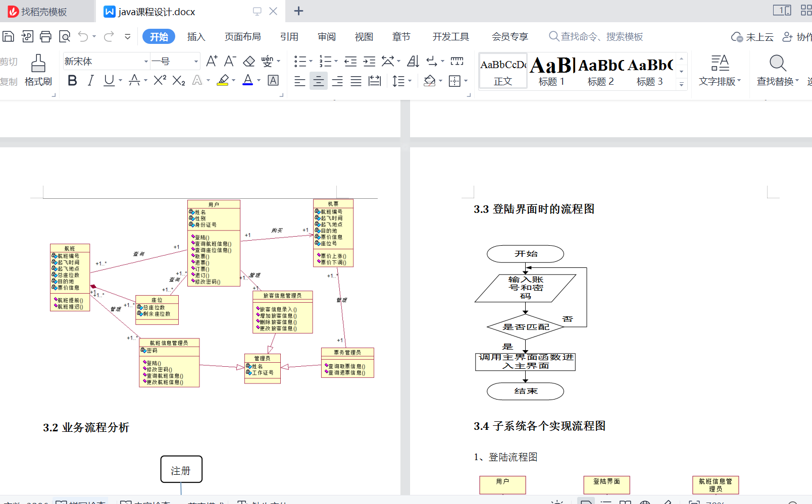812x504 pixels.
Task: Open the font name dropdown (新宋体)
Action: (x=146, y=62)
